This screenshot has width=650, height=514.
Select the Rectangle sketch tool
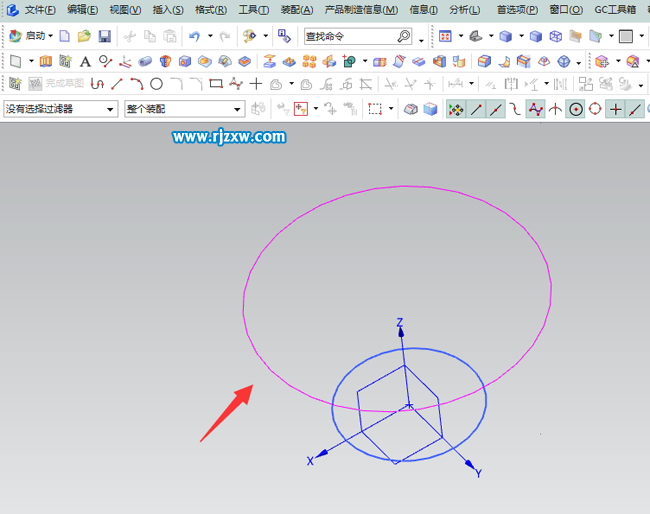point(216,84)
